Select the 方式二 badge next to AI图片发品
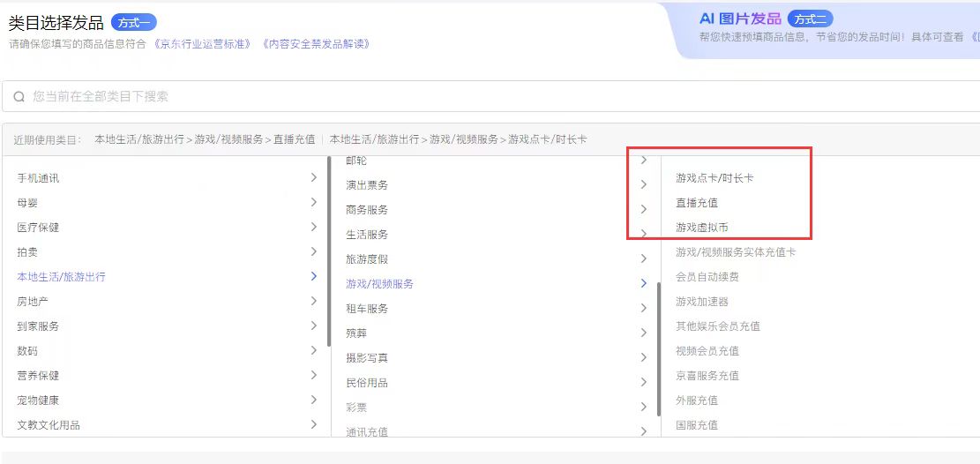 tap(810, 19)
